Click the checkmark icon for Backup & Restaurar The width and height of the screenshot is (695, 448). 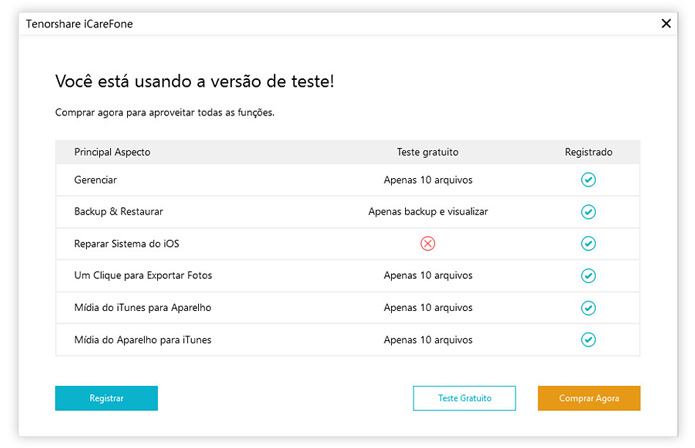click(588, 212)
